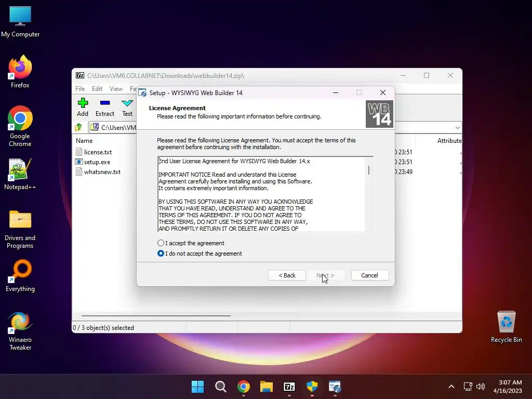The height and width of the screenshot is (399, 532).
Task: Open Everything search desktop icon
Action: point(20,276)
